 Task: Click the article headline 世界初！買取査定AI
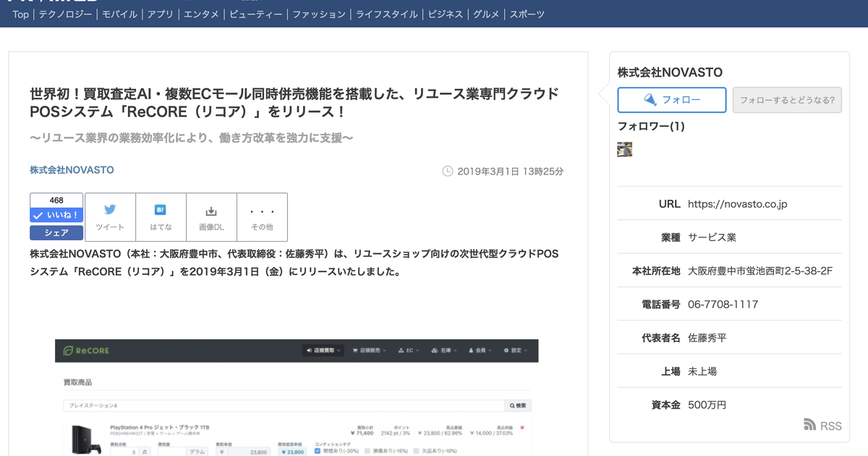(x=294, y=103)
